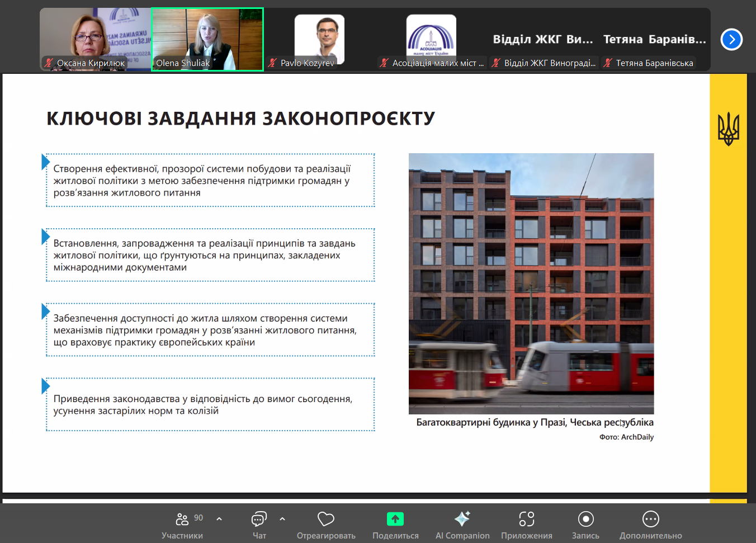Click muted mic icon for Тетяна Баранівська
Image resolution: width=756 pixels, height=543 pixels.
608,63
